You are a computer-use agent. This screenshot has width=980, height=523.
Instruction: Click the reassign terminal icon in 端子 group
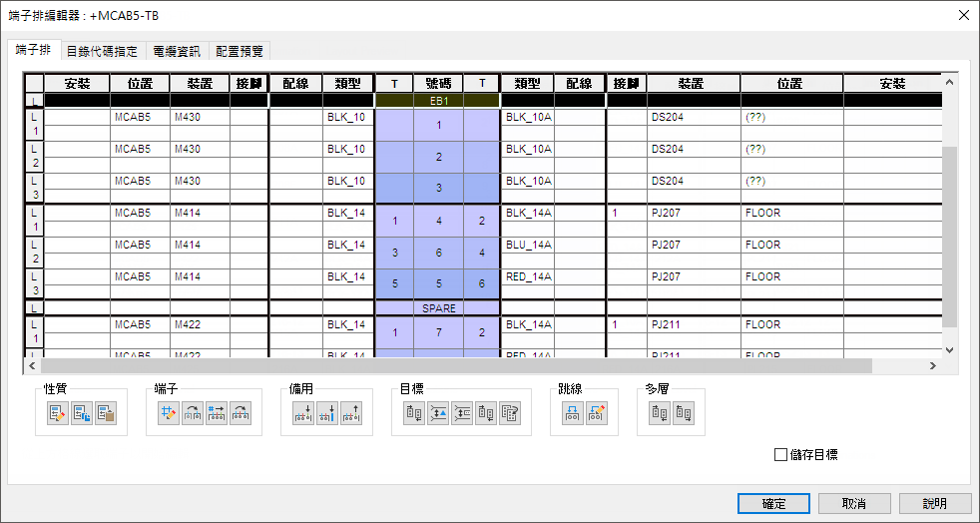tap(193, 413)
